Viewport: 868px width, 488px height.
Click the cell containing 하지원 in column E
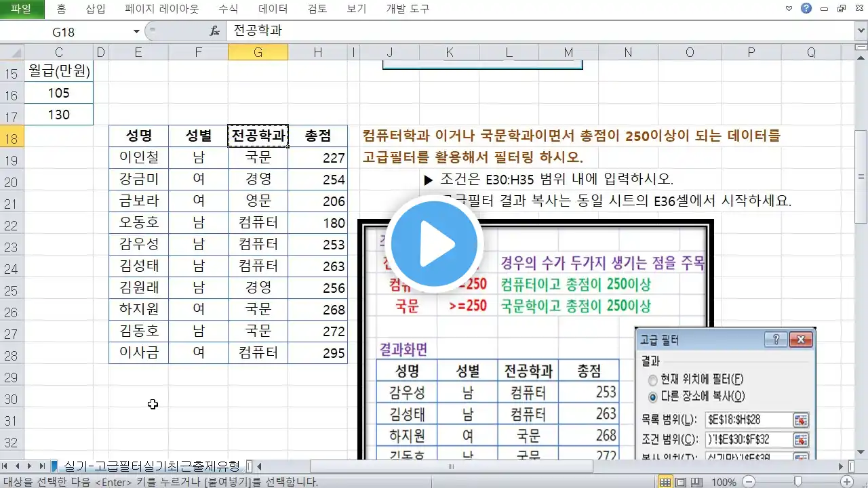point(138,310)
